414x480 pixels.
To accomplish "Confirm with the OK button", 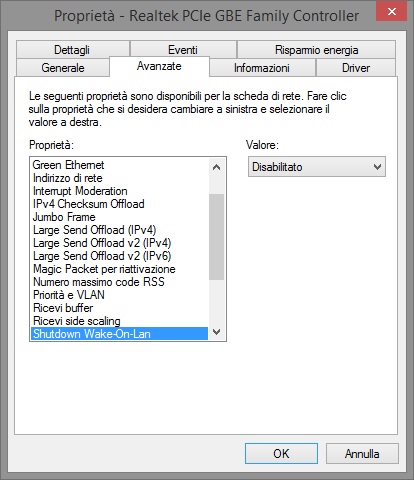I will 281,454.
